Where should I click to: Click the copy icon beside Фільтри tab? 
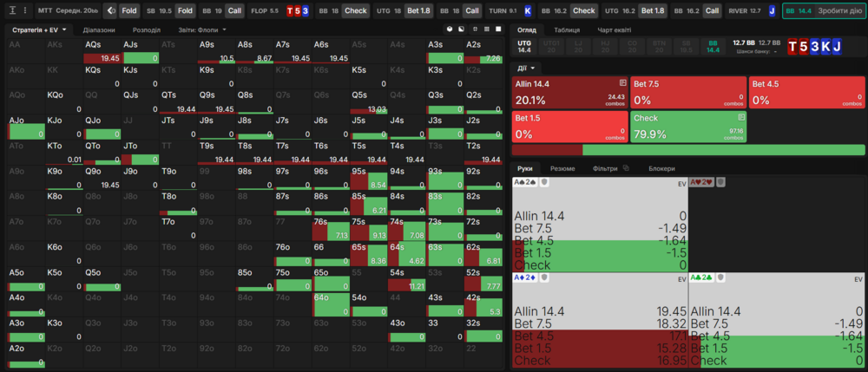tap(626, 168)
